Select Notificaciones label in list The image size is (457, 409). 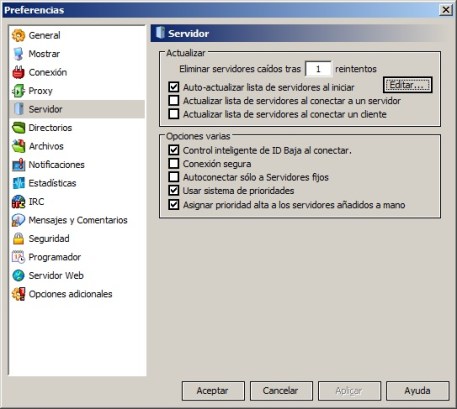[x=57, y=165]
